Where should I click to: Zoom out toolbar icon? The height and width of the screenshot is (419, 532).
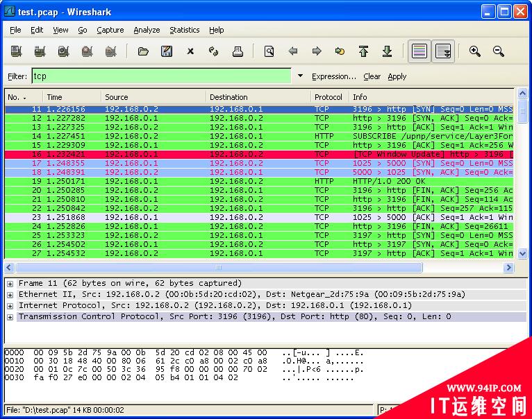[x=499, y=51]
